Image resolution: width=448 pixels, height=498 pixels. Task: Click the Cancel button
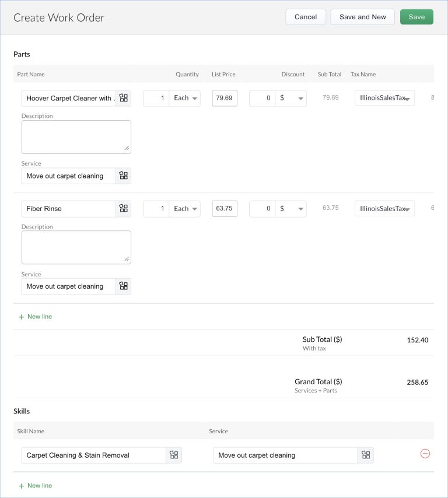pyautogui.click(x=306, y=17)
